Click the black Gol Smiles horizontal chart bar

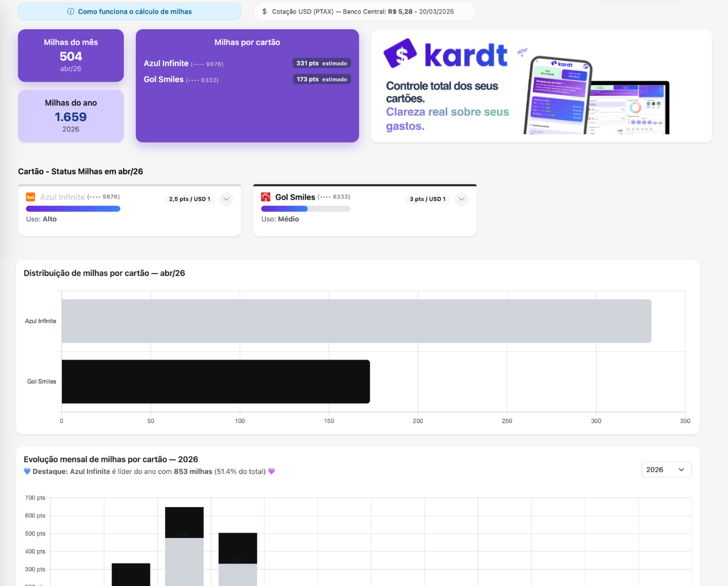click(215, 382)
